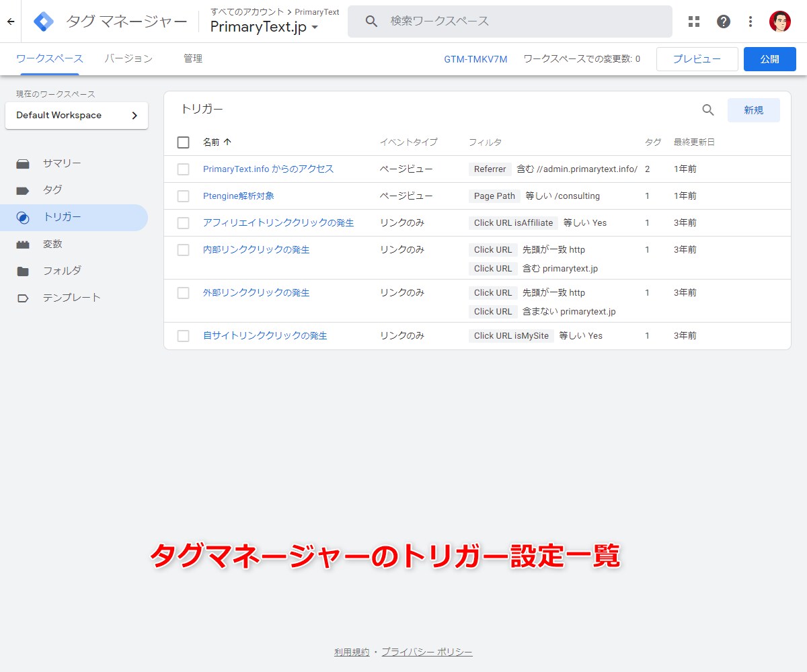Viewport: 807px width, 672px height.
Task: Click the magnifier icon in the top search bar
Action: pos(372,22)
